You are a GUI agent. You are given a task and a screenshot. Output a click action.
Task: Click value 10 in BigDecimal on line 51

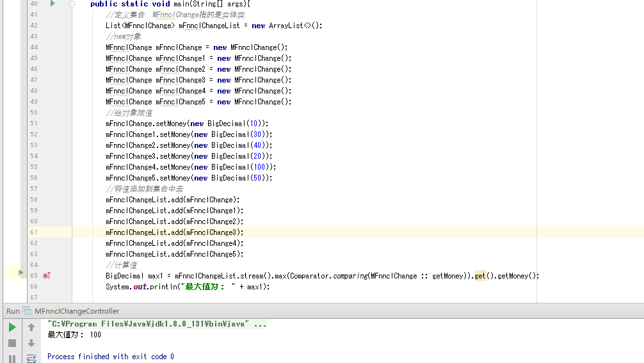tap(254, 124)
